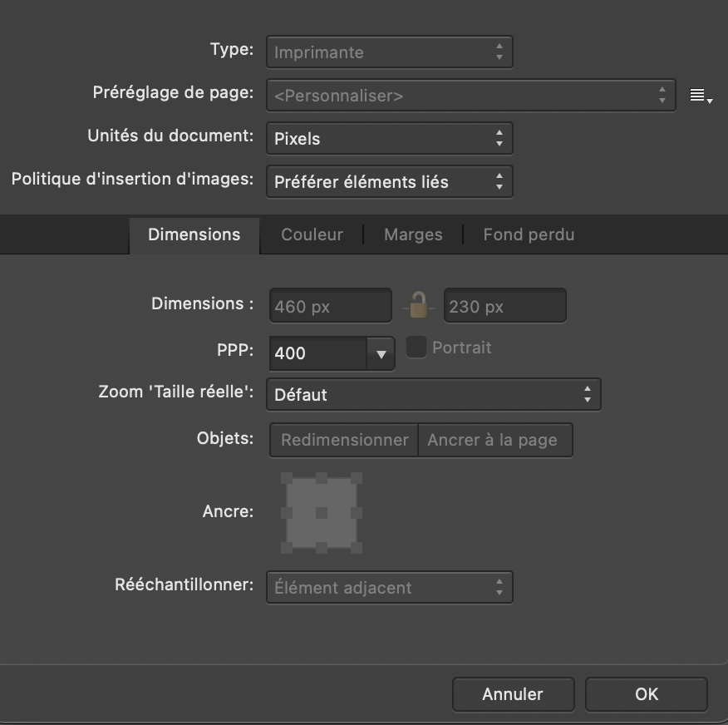Switch to the Fond perdu tab
Image resolution: width=728 pixels, height=725 pixels.
coord(529,234)
